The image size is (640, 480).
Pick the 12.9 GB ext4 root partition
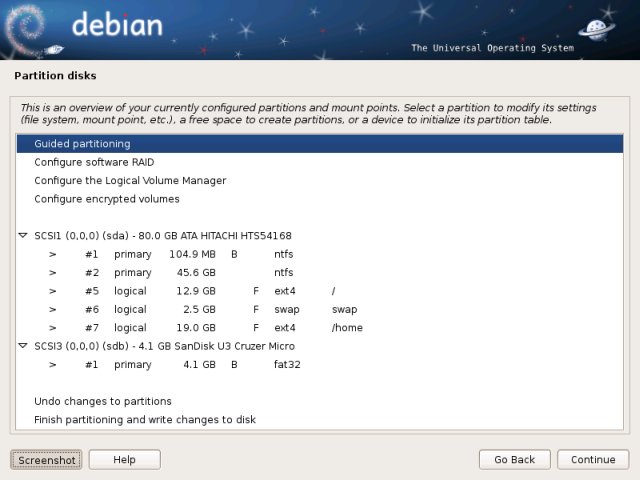click(x=190, y=291)
